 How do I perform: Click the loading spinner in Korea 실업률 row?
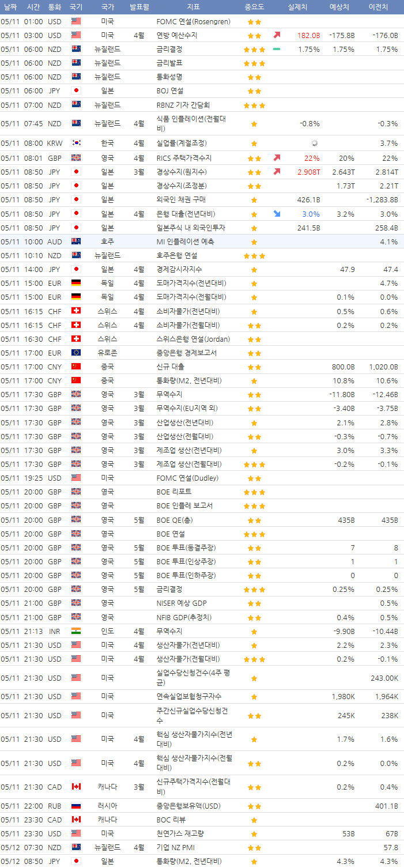[x=315, y=143]
